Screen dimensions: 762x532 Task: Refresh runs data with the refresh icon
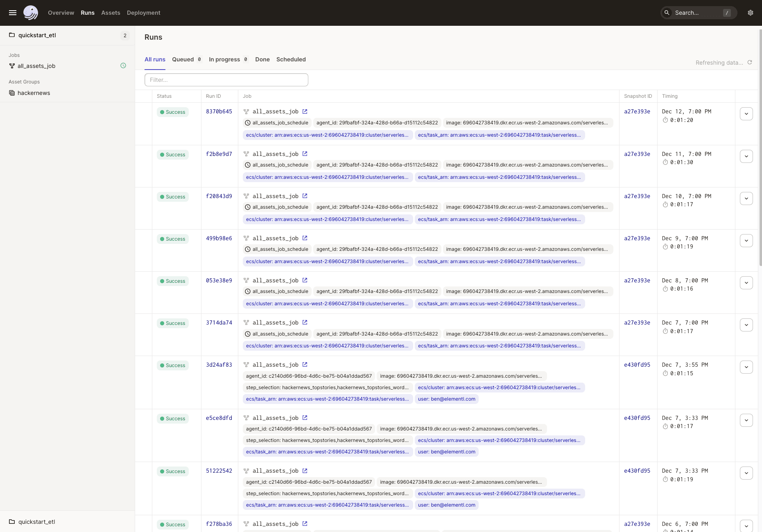(750, 62)
